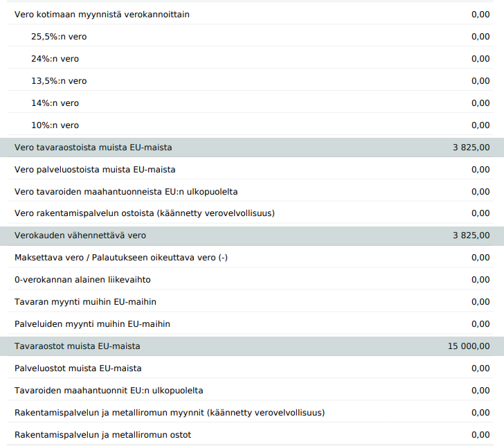
Task: Select the '24%:n vero' row label
Action: tap(55, 59)
